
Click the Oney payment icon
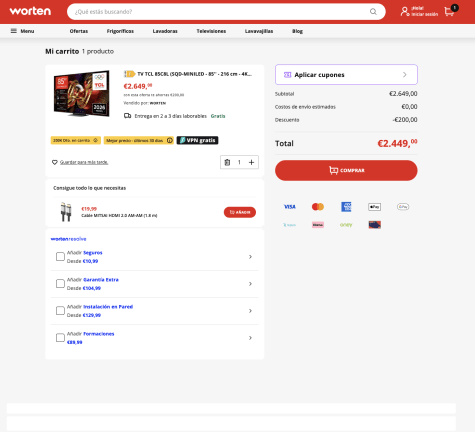[x=346, y=225]
